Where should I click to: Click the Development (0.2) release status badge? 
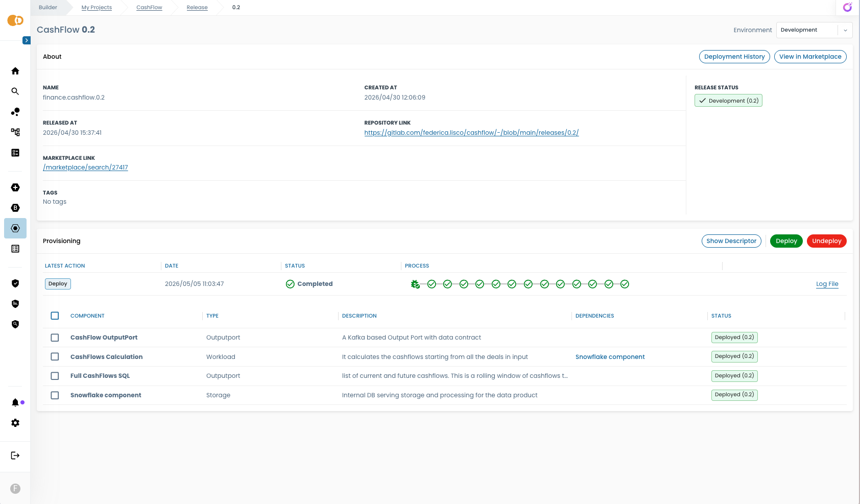tap(728, 101)
